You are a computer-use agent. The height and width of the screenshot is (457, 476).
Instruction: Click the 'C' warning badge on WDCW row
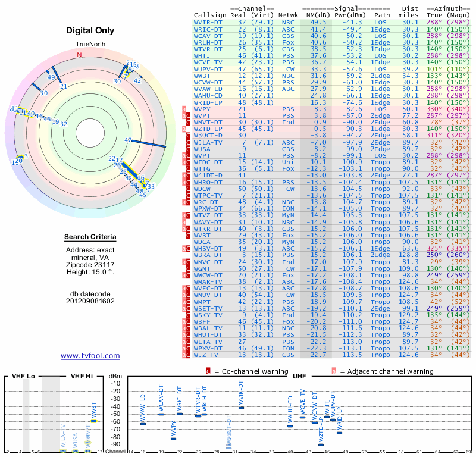[188, 189]
